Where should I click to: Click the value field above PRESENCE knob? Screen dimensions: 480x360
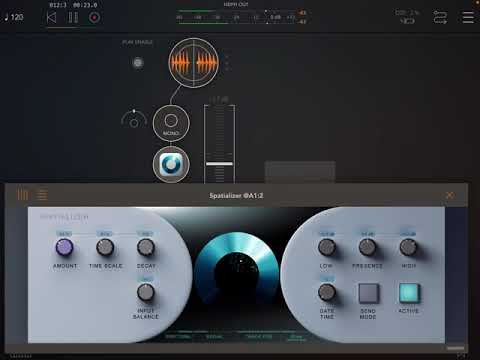point(367,234)
